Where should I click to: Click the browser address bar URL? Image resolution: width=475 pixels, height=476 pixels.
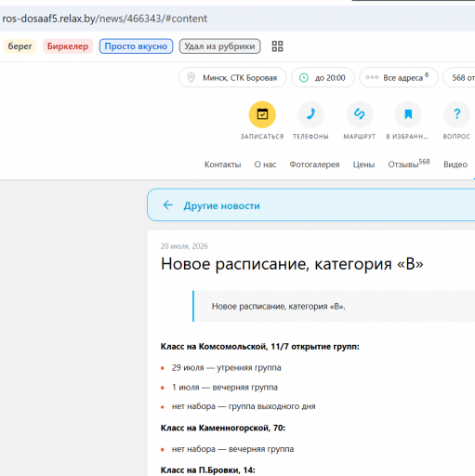[x=105, y=19]
